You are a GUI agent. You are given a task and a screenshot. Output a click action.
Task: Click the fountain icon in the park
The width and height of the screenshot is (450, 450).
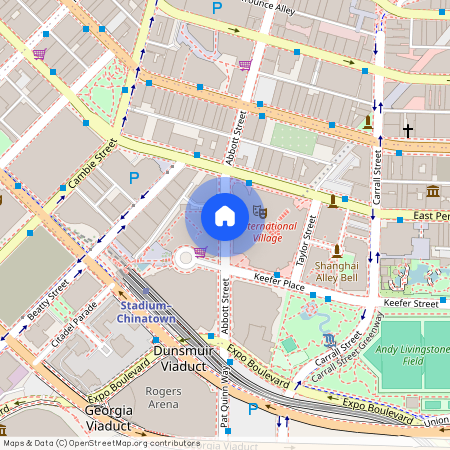329,340
